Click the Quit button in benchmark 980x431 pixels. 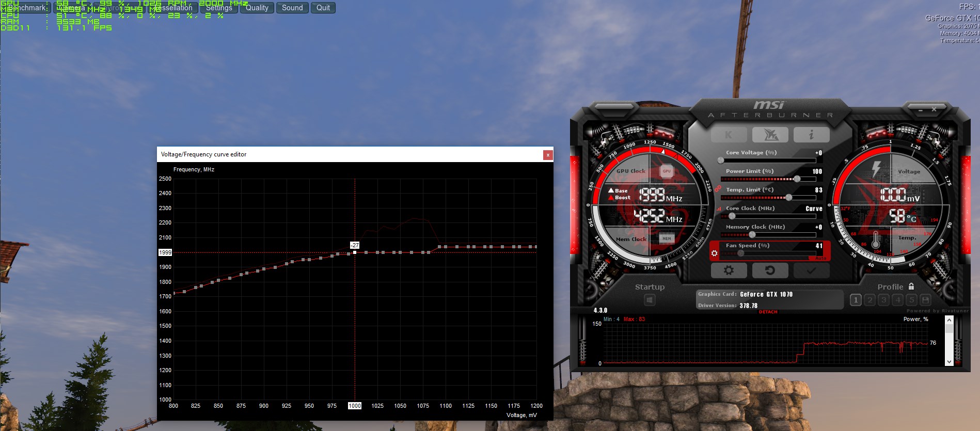coord(323,8)
